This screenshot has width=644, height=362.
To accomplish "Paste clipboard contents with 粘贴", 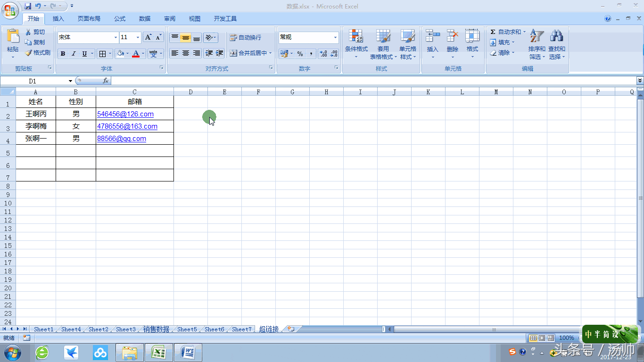I will (13, 43).
